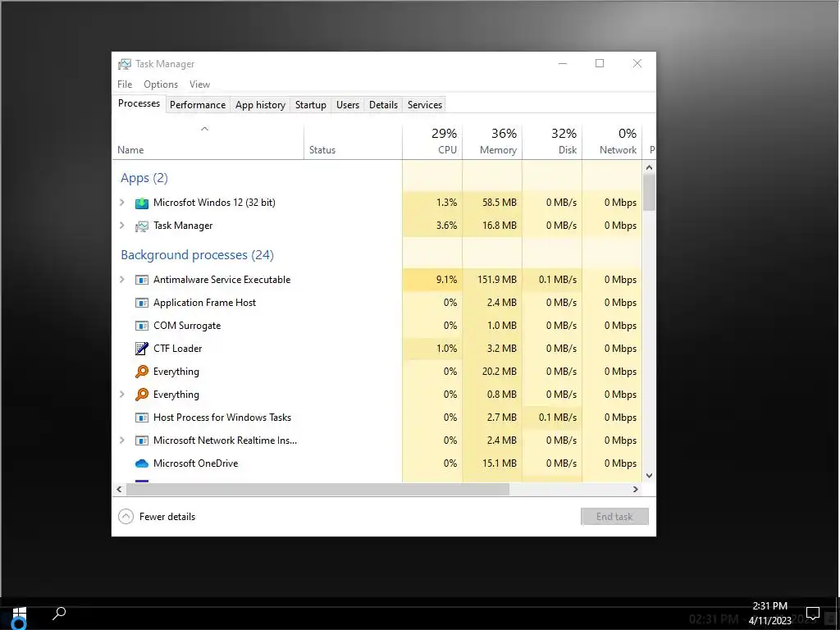Click the 9.1% CPU value

(x=447, y=280)
